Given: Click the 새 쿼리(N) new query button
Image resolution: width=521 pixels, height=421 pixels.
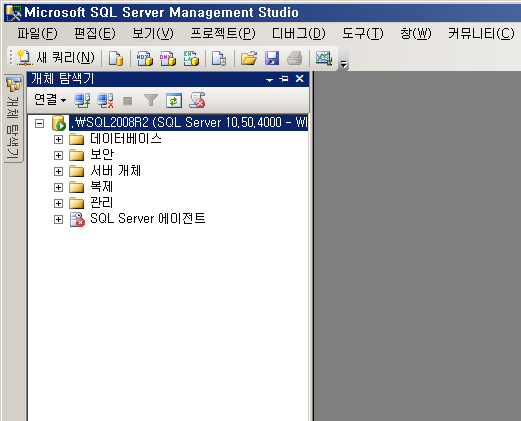Looking at the screenshot, I should [56, 58].
